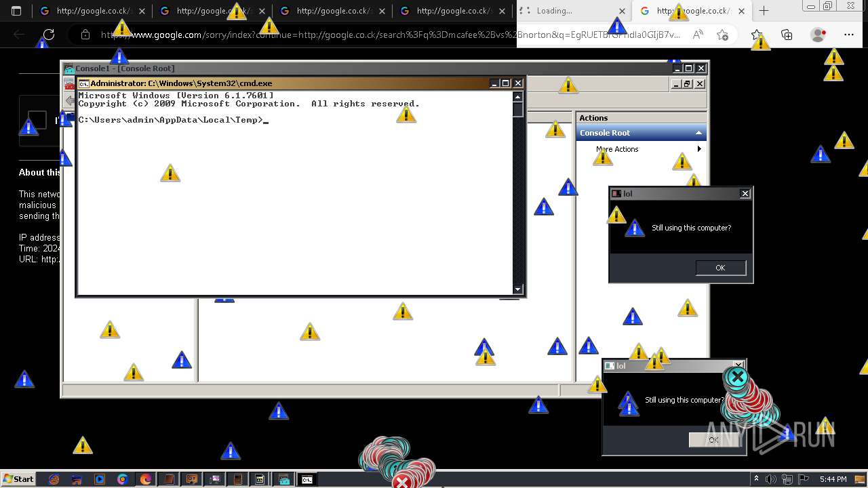868x488 pixels.
Task: Click the cmd window scrollbar thumb
Action: (518, 110)
